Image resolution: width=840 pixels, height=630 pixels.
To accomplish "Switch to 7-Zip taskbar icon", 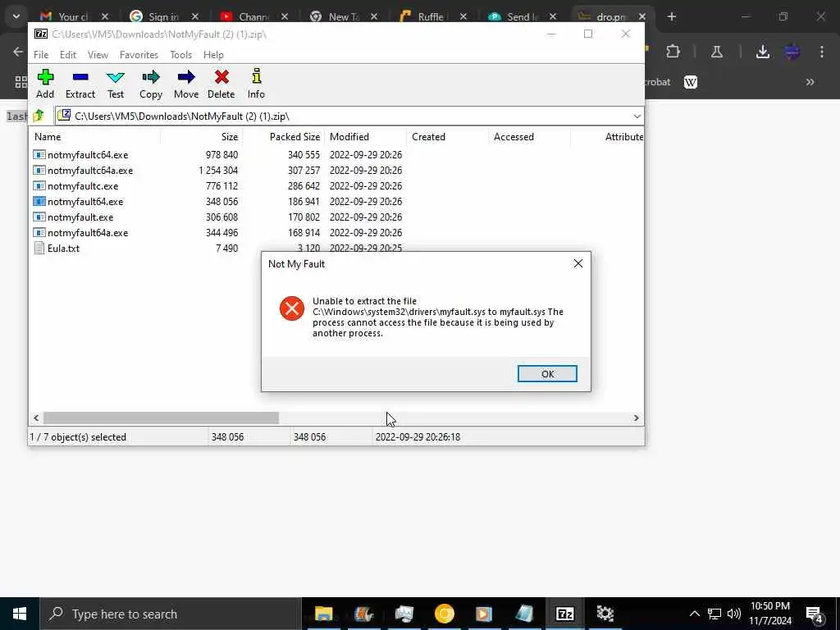I will (564, 614).
